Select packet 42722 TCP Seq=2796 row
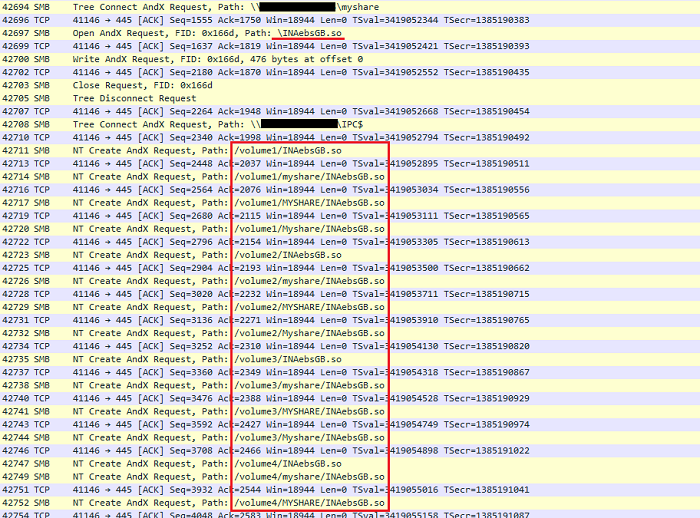Screen dimensions: 700x518 point(350,242)
